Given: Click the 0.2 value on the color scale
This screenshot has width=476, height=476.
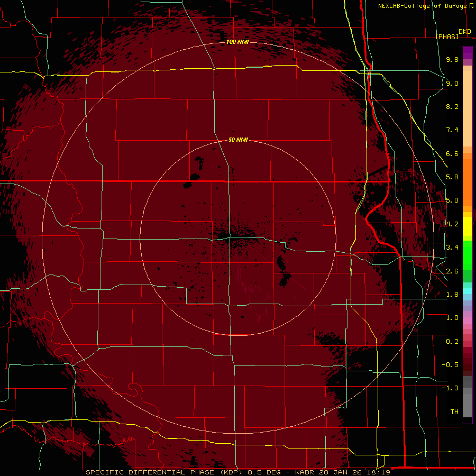Looking at the screenshot, I should tap(452, 342).
